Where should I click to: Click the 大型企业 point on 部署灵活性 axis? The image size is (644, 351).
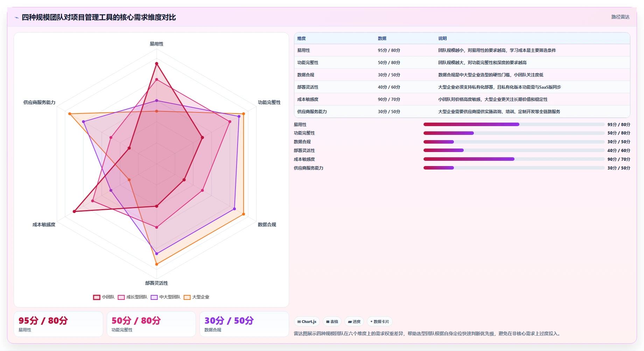156,264
